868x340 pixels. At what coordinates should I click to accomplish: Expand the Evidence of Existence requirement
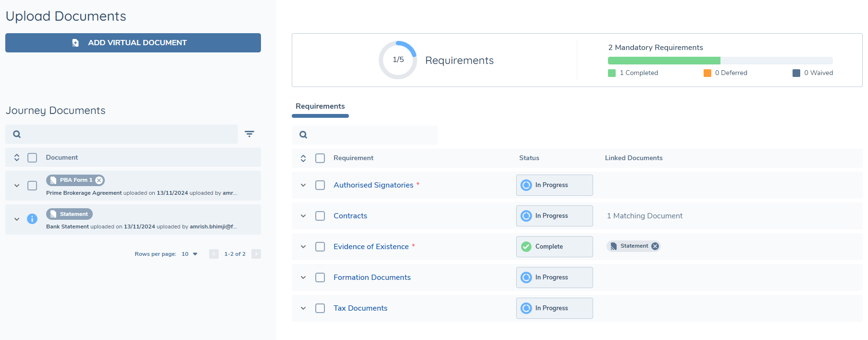[x=303, y=247]
